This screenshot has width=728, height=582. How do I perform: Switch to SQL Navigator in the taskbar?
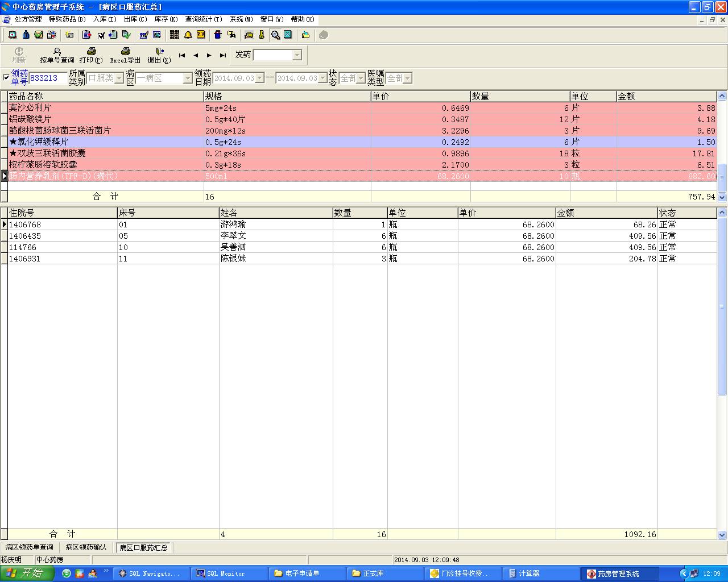click(x=151, y=573)
